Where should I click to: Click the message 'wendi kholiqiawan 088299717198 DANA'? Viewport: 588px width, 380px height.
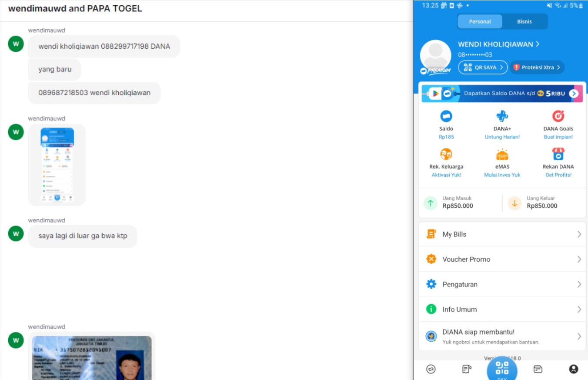[x=104, y=46]
